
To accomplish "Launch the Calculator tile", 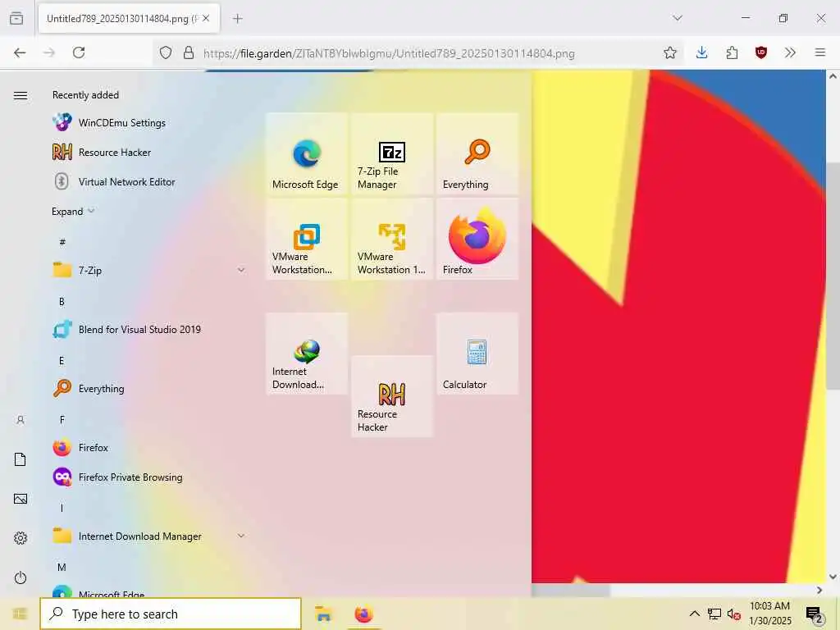I will (x=477, y=354).
